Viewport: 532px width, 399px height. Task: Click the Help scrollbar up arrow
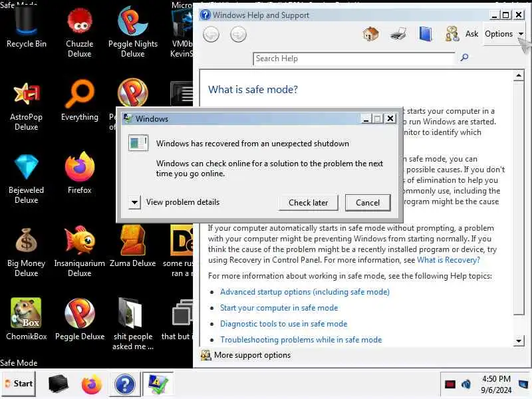(x=519, y=75)
